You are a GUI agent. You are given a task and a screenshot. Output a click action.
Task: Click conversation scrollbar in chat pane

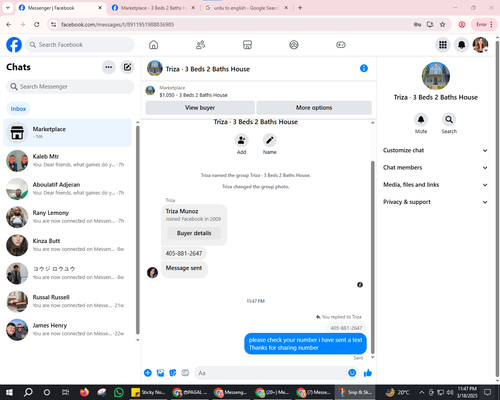pyautogui.click(x=373, y=257)
